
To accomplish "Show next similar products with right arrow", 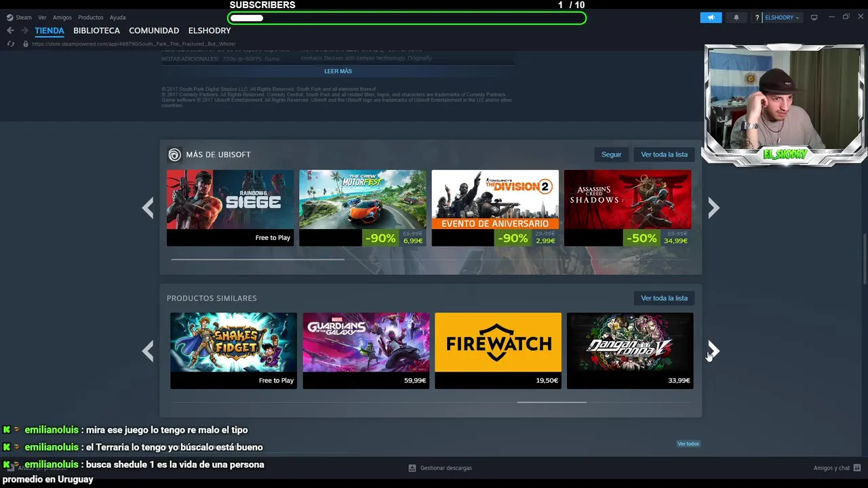I will (x=713, y=351).
